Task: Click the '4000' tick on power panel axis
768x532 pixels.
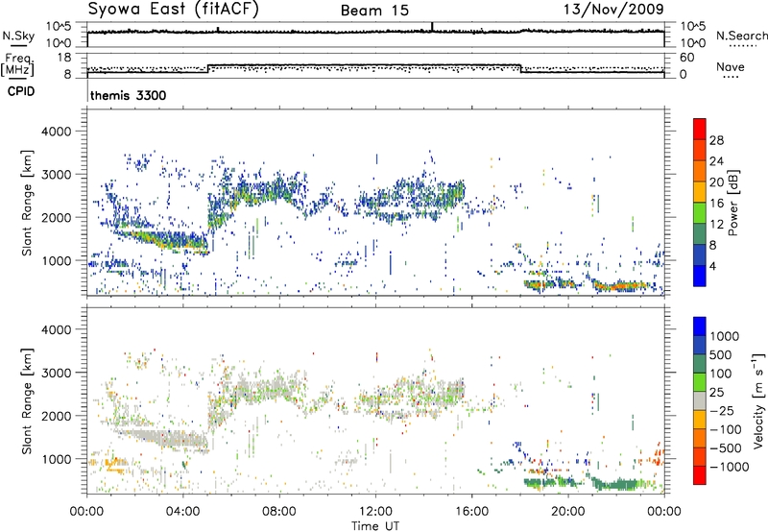Action: (56, 132)
